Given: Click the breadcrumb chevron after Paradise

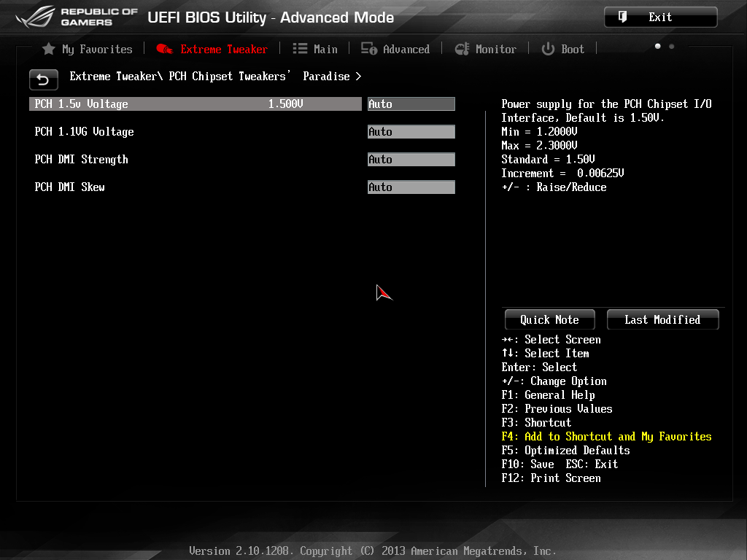Looking at the screenshot, I should [358, 76].
